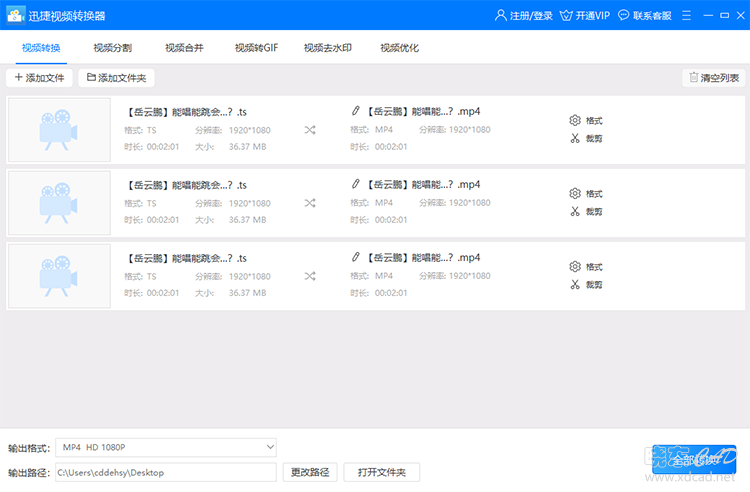Open the 视频合并 tab
The height and width of the screenshot is (492, 750).
pyautogui.click(x=184, y=48)
